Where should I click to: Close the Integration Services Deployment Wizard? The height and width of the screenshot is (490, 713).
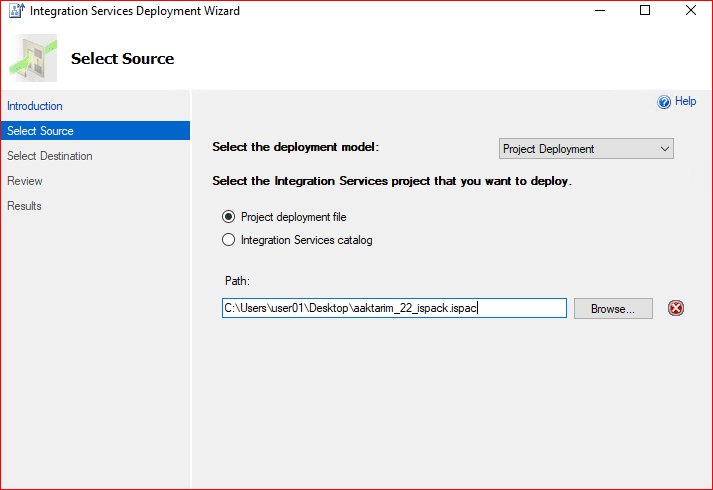[690, 11]
